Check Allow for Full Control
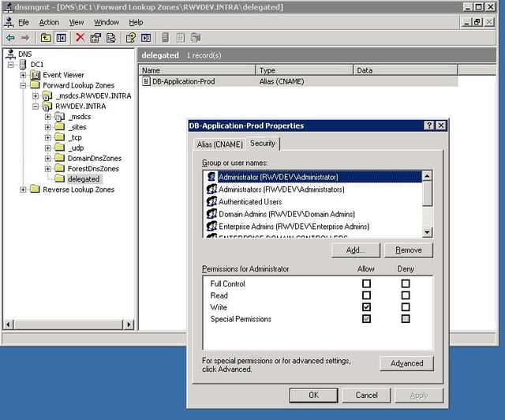 click(366, 283)
